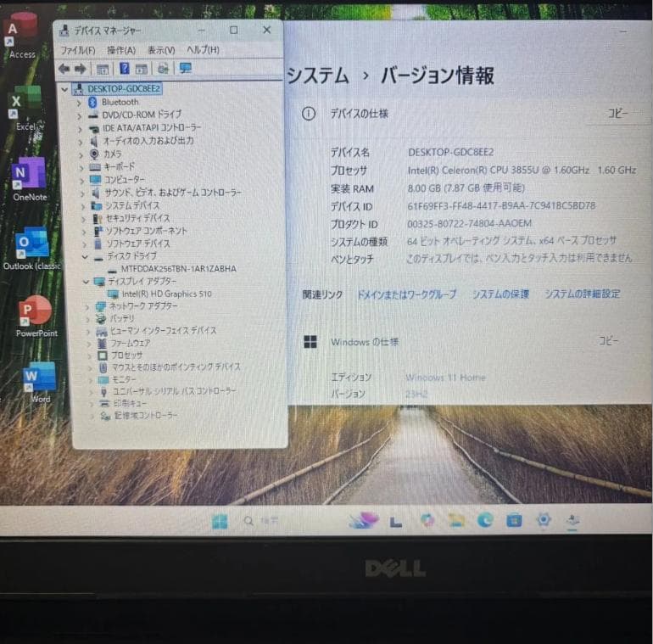This screenshot has width=653, height=644.
Task: Select the セキュリティ デバイス icon
Action: point(98,219)
